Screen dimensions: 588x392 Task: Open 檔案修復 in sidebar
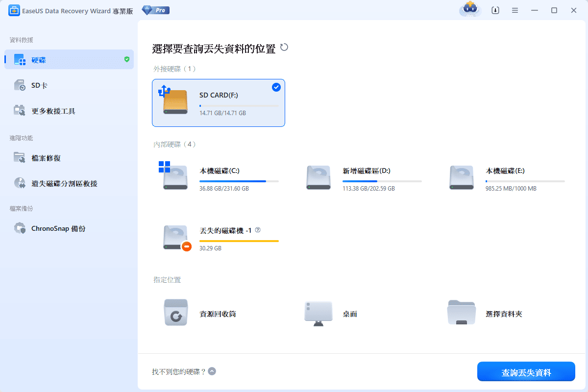click(x=69, y=158)
